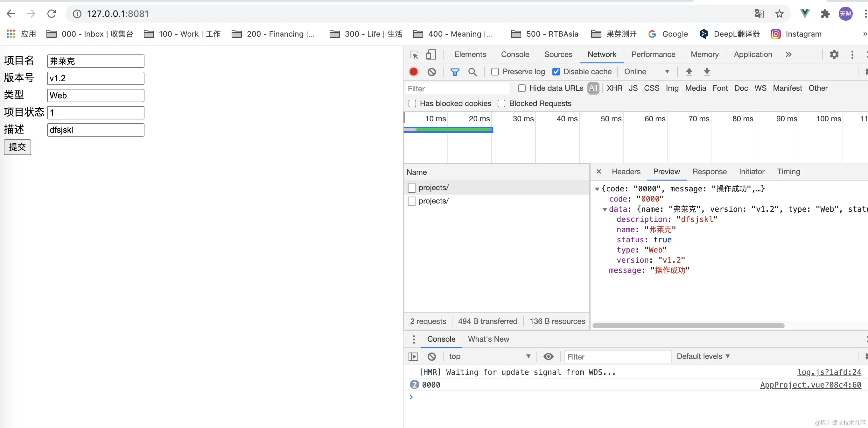Toggle the network filter funnel icon

click(x=455, y=72)
